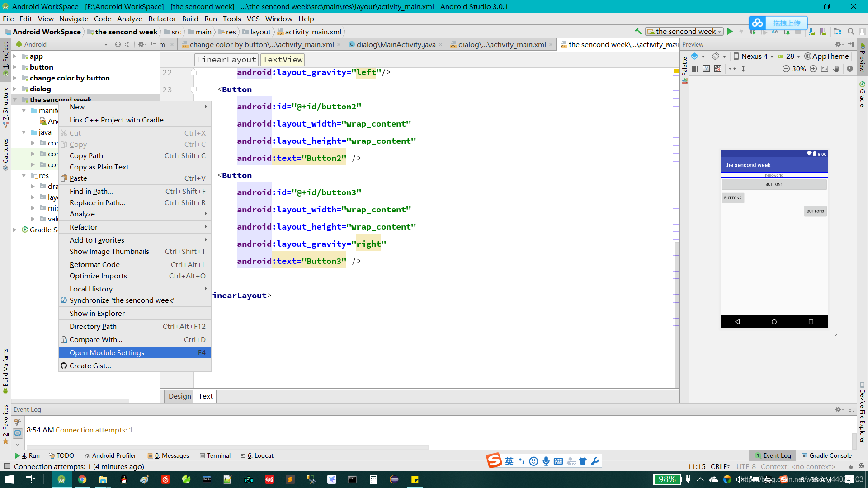
Task: Open the Build menu in menu bar
Action: (x=190, y=19)
